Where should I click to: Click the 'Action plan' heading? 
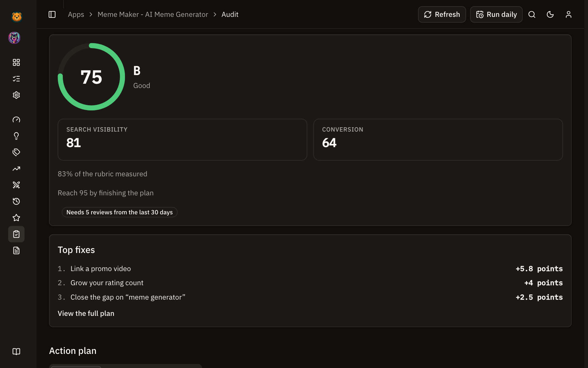pos(73,351)
